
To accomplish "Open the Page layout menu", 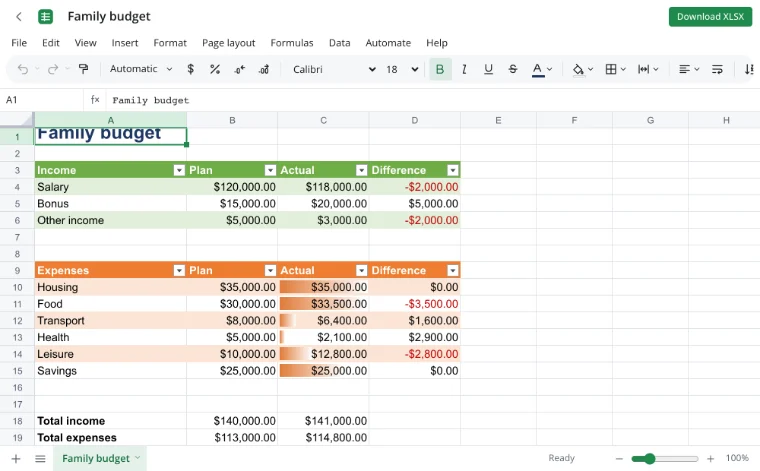I will pos(228,43).
